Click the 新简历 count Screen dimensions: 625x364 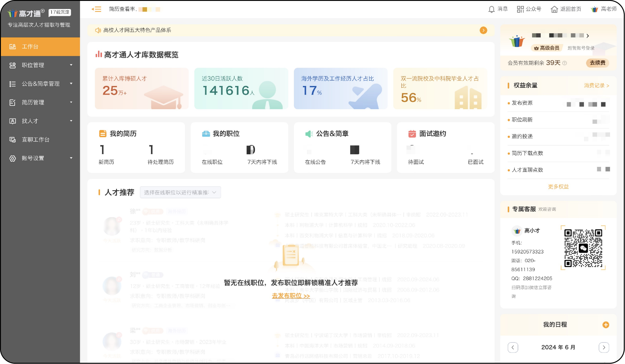point(102,149)
